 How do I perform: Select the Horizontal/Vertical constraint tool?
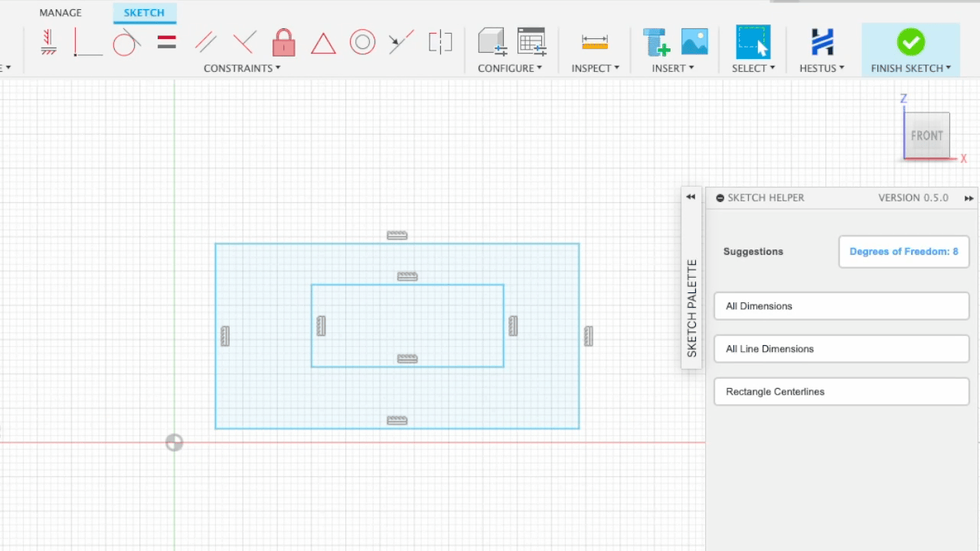[49, 41]
